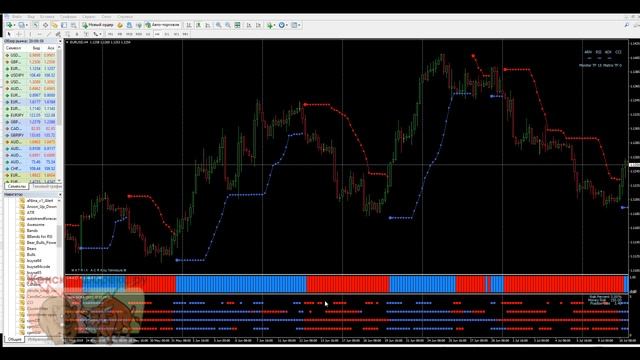Open the new chart toolbar icon

click(x=9, y=25)
